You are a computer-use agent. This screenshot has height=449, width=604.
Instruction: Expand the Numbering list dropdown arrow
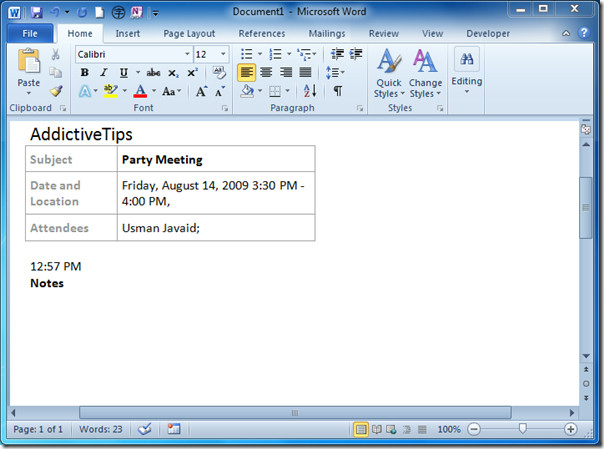[x=289, y=54]
